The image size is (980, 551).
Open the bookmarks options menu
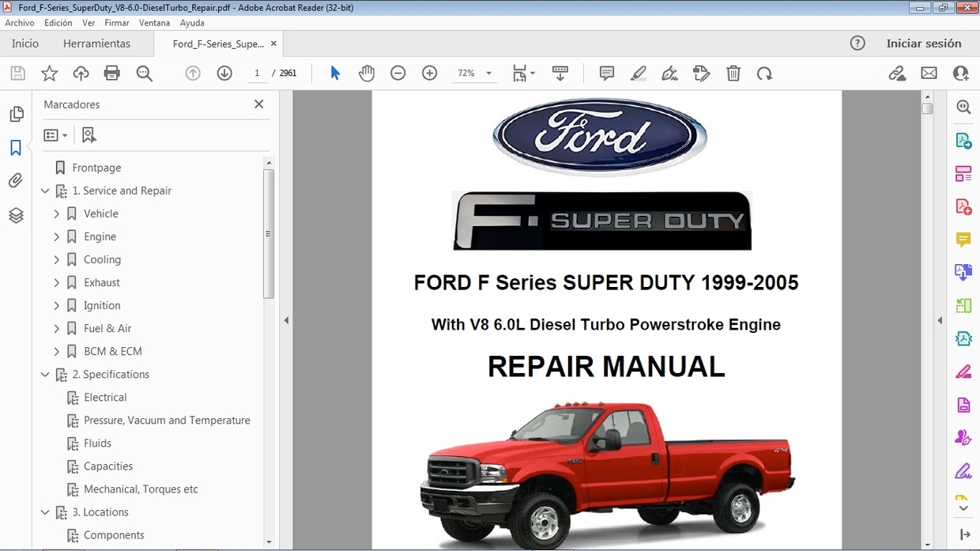[55, 134]
